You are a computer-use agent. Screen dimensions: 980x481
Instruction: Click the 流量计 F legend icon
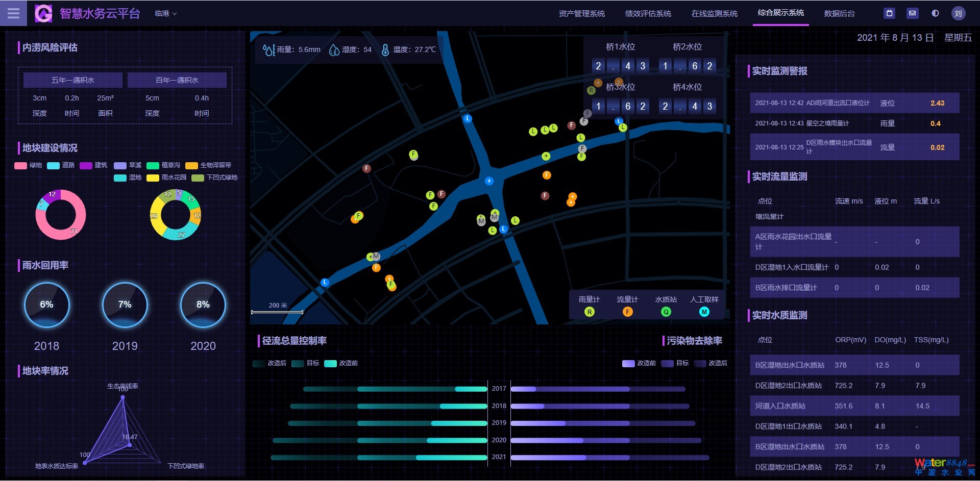coord(627,312)
